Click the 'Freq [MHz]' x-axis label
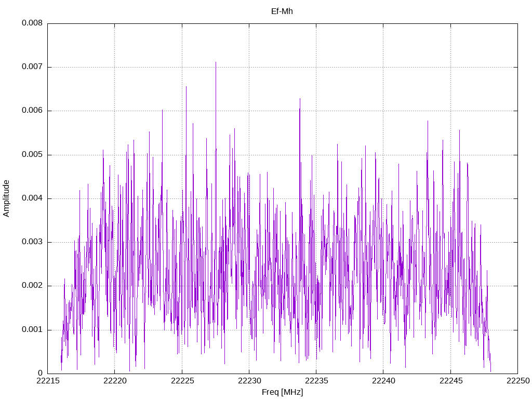Image resolution: width=532 pixels, height=399 pixels. [x=282, y=392]
